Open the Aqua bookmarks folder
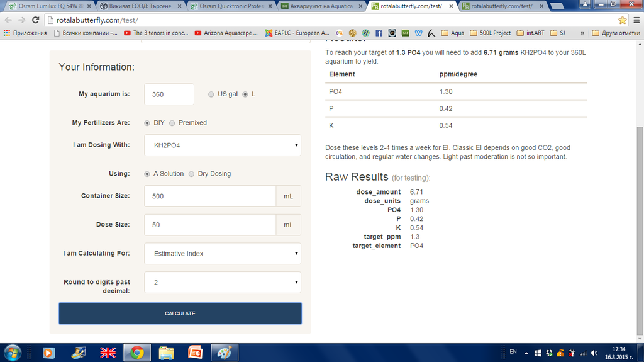Viewport: 644px width, 362px height. click(x=453, y=33)
